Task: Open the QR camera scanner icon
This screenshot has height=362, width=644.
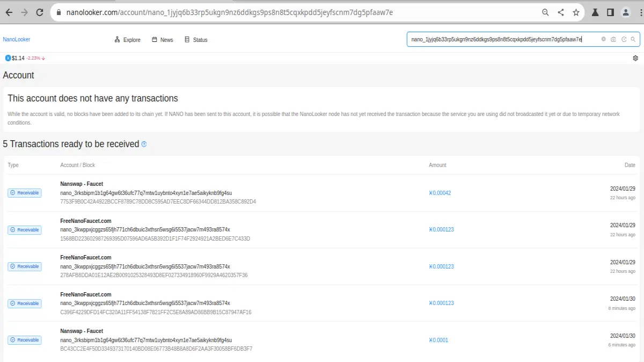Action: 613,39
